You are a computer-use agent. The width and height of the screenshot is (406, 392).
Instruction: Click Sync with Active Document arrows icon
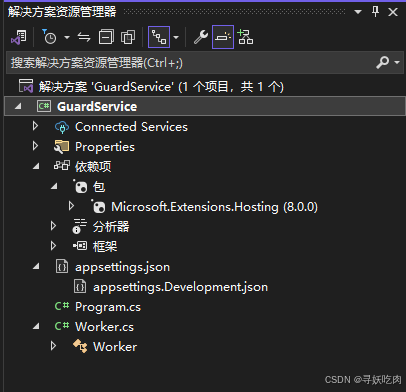[x=84, y=37]
